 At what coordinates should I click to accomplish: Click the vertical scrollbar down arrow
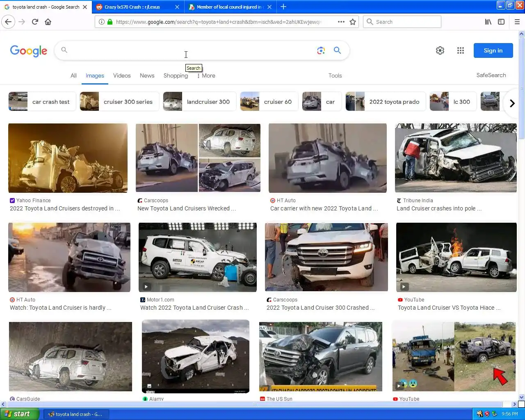coord(521,397)
